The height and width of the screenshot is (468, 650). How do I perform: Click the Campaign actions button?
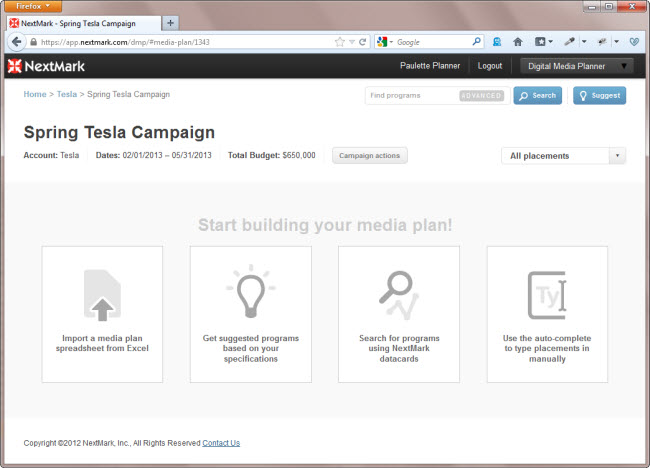point(369,155)
